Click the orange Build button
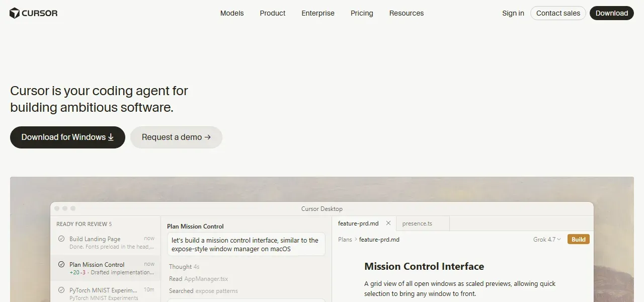This screenshot has height=302, width=644. pos(579,240)
